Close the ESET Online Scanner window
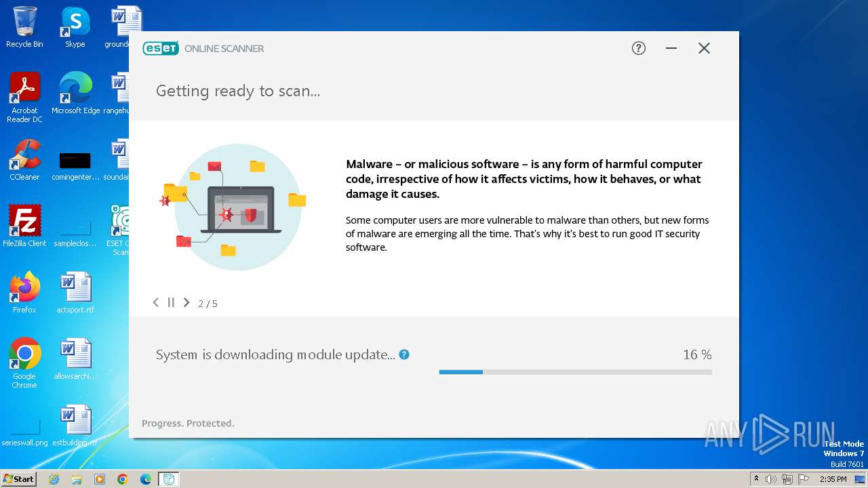 tap(704, 48)
